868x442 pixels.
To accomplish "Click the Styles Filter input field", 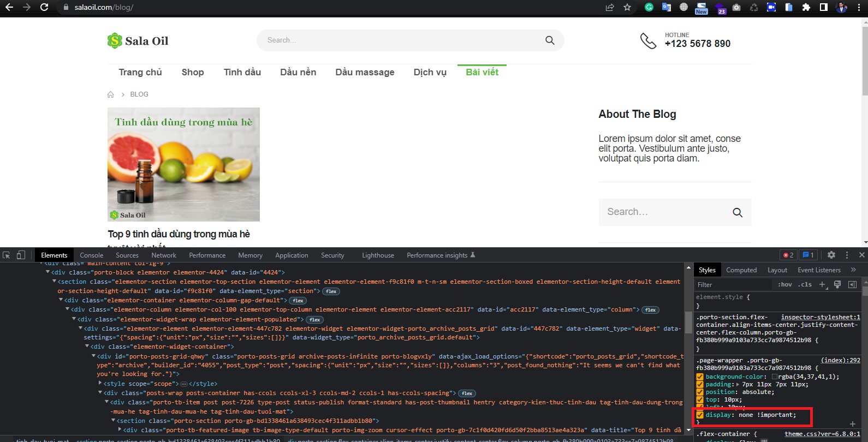I will (x=734, y=285).
